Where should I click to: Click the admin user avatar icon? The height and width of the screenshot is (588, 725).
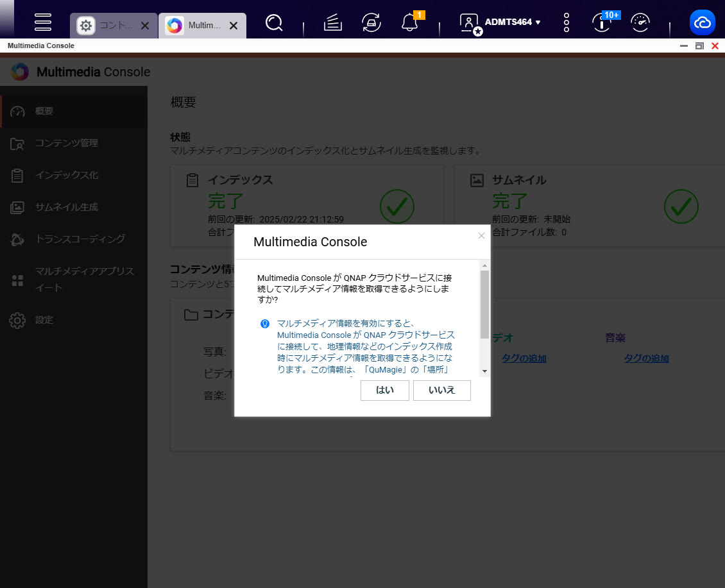click(x=470, y=23)
